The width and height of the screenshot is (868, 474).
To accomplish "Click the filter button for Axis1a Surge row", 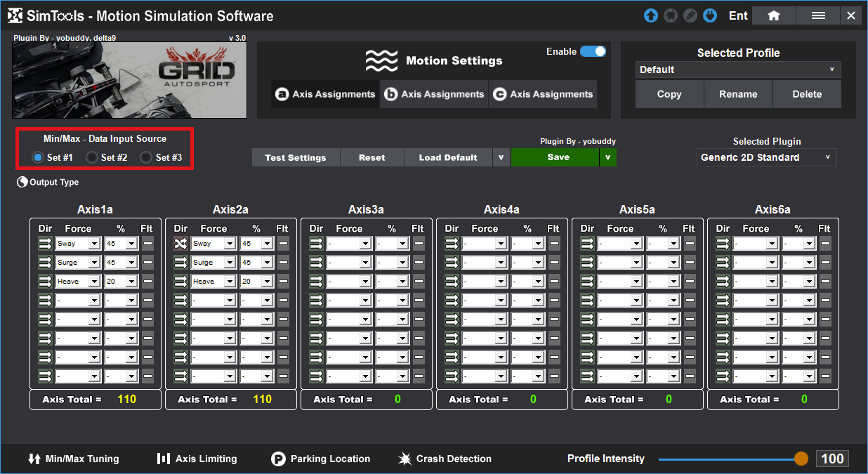I will (x=147, y=263).
